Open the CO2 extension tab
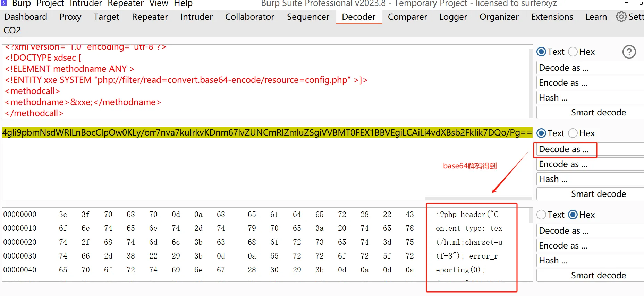 pyautogui.click(x=12, y=31)
